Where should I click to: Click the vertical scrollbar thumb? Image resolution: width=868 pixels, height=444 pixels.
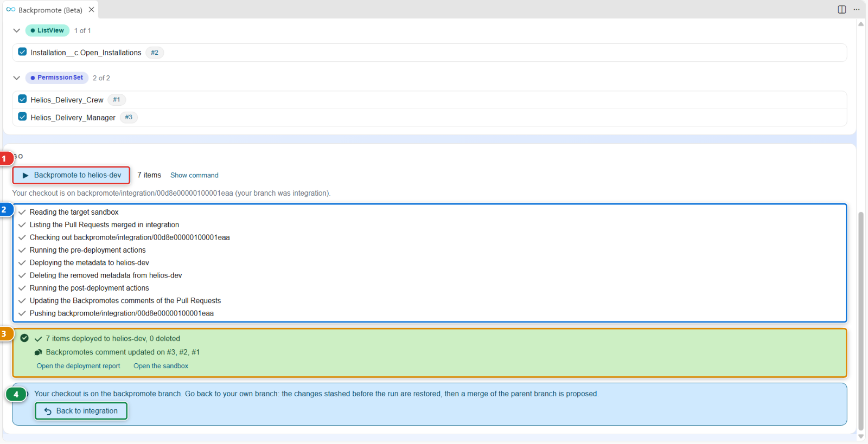point(861,321)
